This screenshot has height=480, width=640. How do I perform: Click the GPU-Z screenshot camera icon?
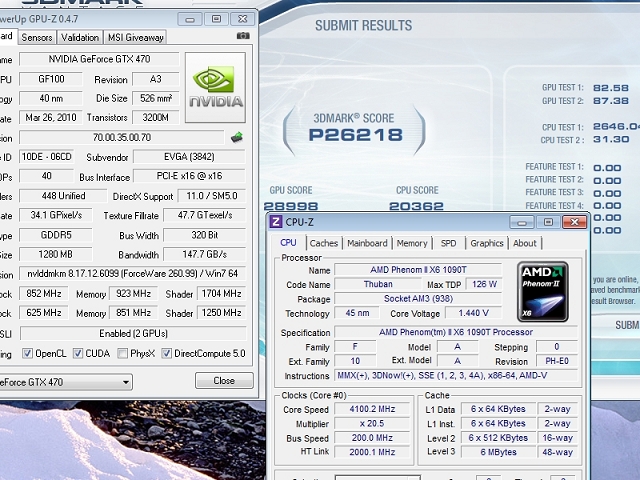[x=243, y=36]
